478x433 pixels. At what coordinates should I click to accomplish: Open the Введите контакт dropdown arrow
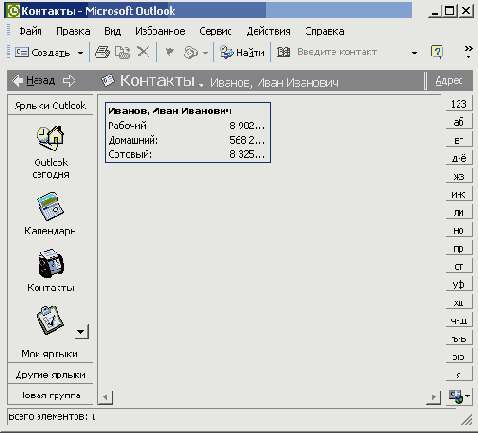pyautogui.click(x=414, y=53)
